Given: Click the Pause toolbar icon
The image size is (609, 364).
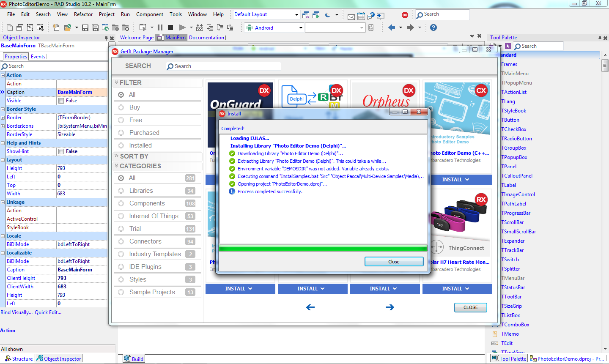Looking at the screenshot, I should coord(160,27).
